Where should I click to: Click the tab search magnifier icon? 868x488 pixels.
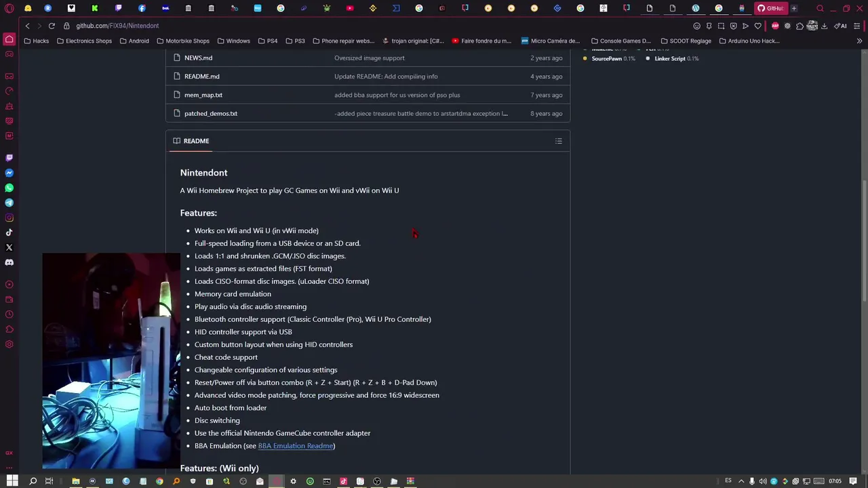pos(820,8)
